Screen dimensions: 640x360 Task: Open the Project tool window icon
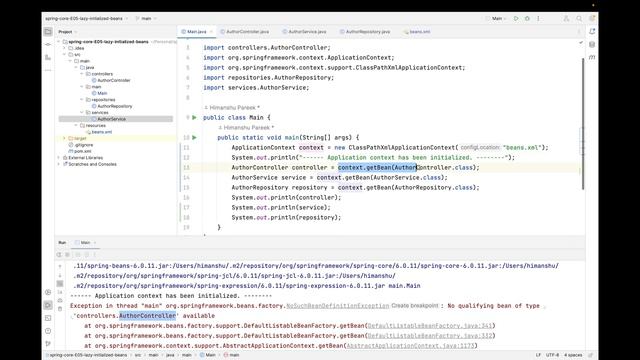pos(48,31)
